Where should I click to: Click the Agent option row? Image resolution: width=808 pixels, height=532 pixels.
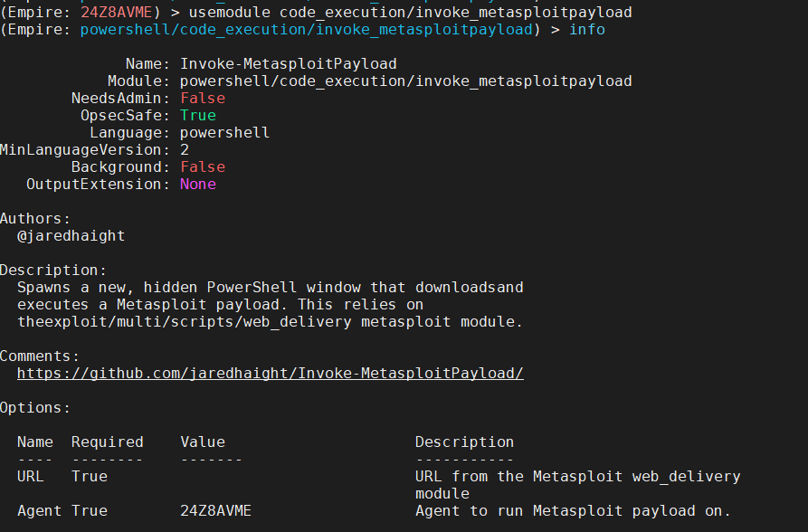[x=38, y=510]
